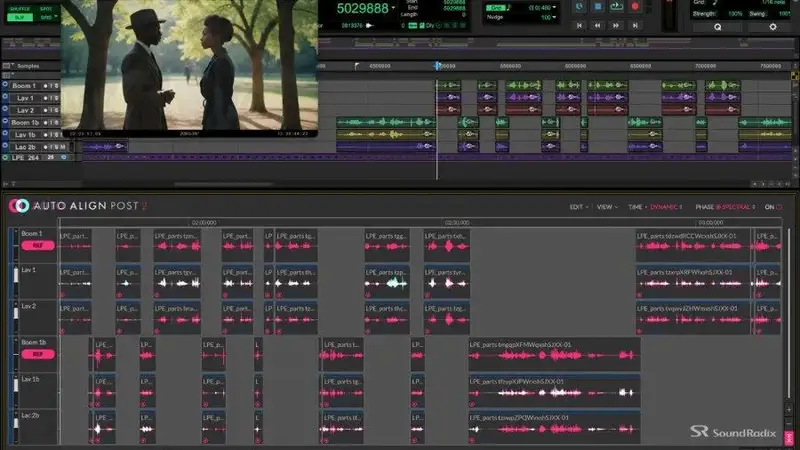Select the Lav 1 track name
The width and height of the screenshot is (800, 450).
pos(25,98)
